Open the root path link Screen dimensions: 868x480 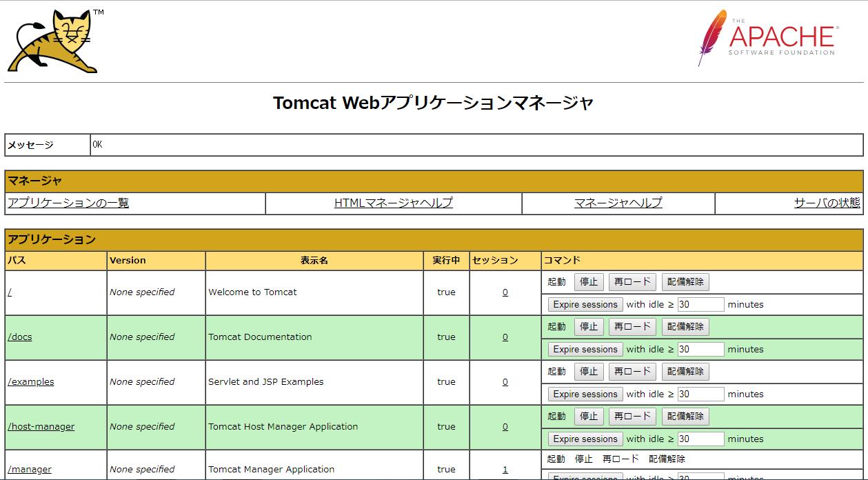[x=10, y=292]
